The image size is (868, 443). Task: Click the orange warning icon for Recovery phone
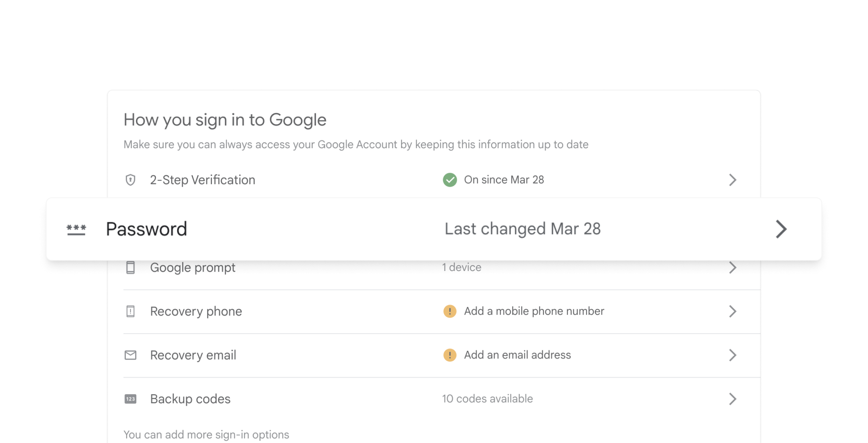pyautogui.click(x=450, y=311)
